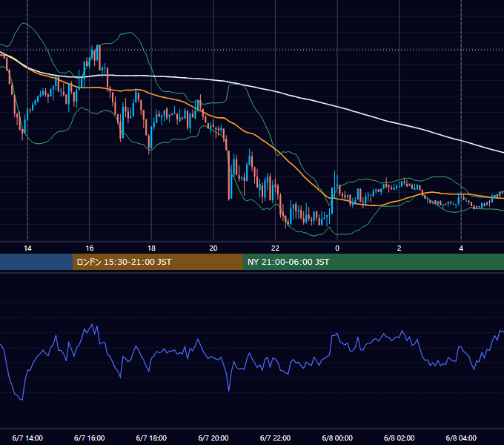Click the ロンドン 15:30-21:00 JST session bar
Image resolution: width=504 pixels, height=445 pixels.
click(157, 262)
